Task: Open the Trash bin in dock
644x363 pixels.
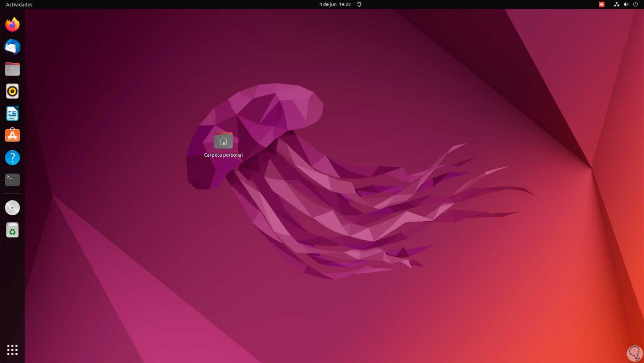Action: click(12, 230)
